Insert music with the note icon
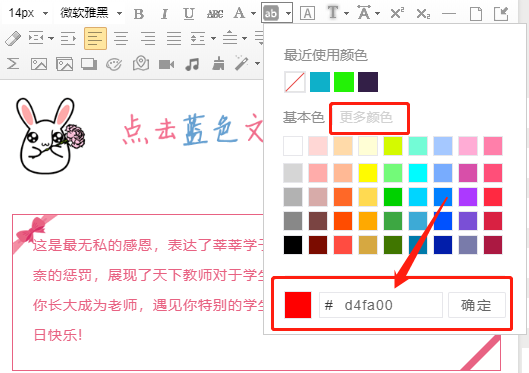Screen dimensions: 529x373 click(192, 64)
